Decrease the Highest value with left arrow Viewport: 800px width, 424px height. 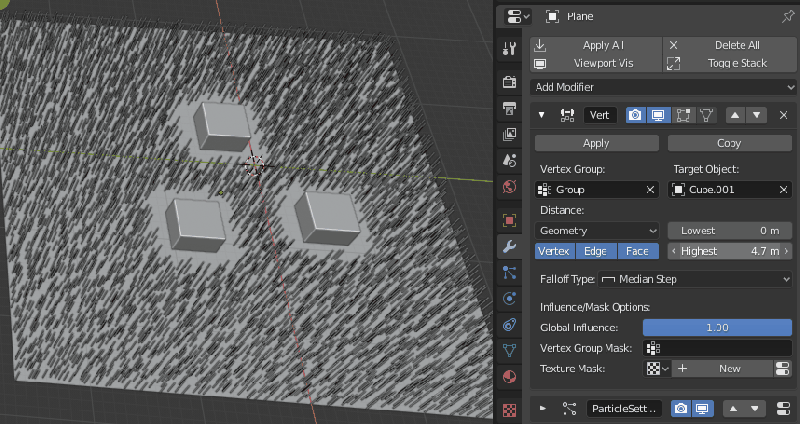coord(673,251)
